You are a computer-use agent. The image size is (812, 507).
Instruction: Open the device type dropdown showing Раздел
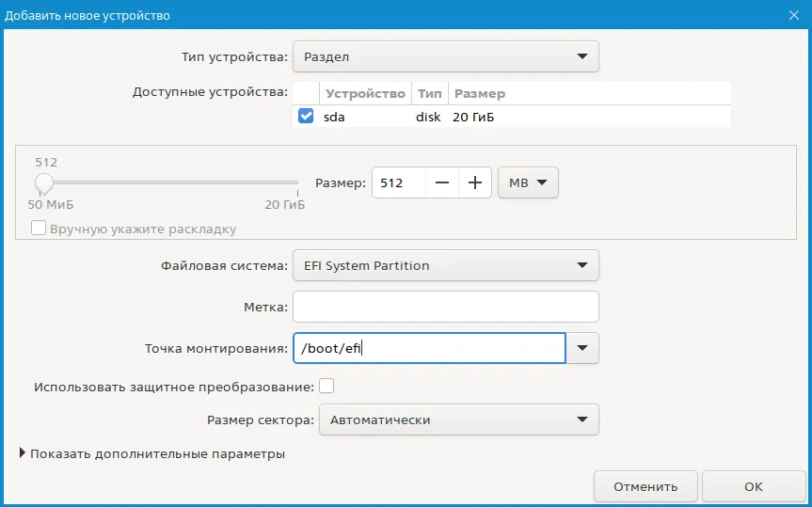click(445, 56)
